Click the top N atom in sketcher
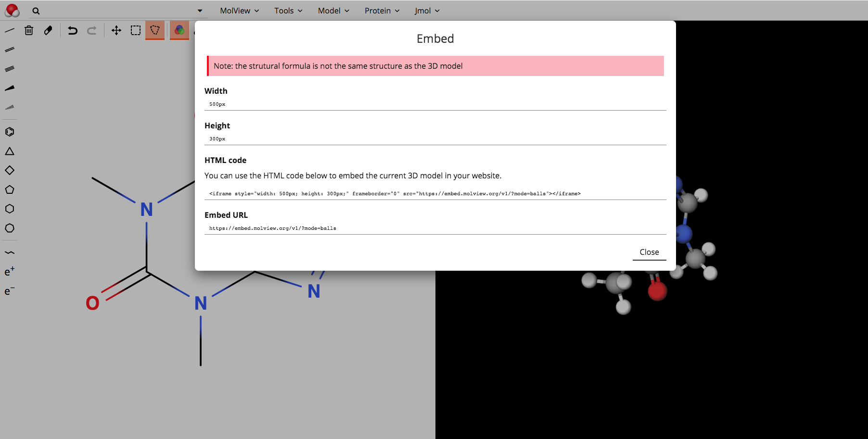Viewport: 868px width, 439px height. pos(147,210)
